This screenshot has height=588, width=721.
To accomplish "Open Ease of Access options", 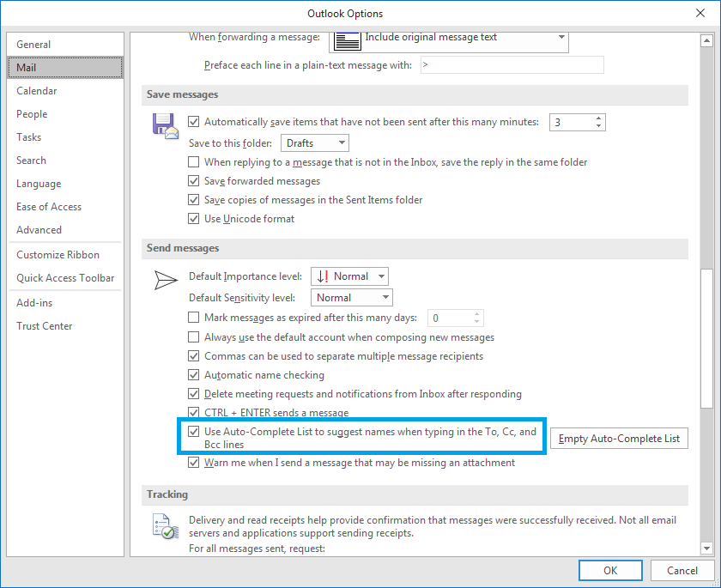I will point(65,207).
